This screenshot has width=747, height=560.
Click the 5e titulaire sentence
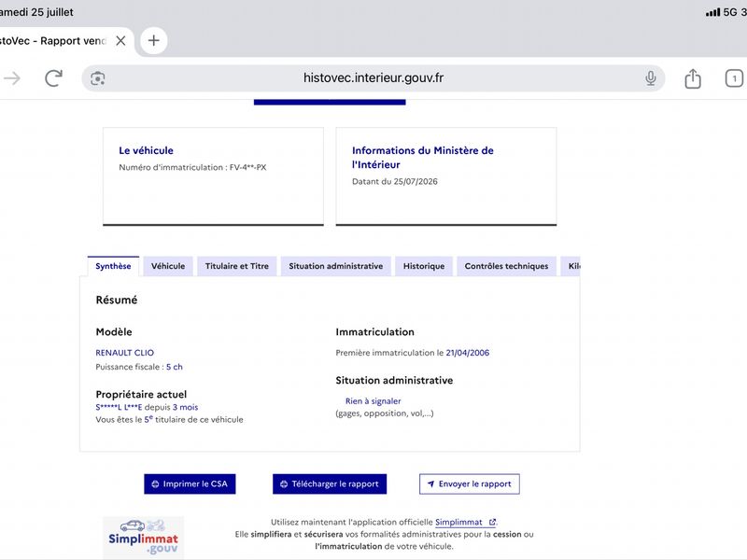[170, 419]
